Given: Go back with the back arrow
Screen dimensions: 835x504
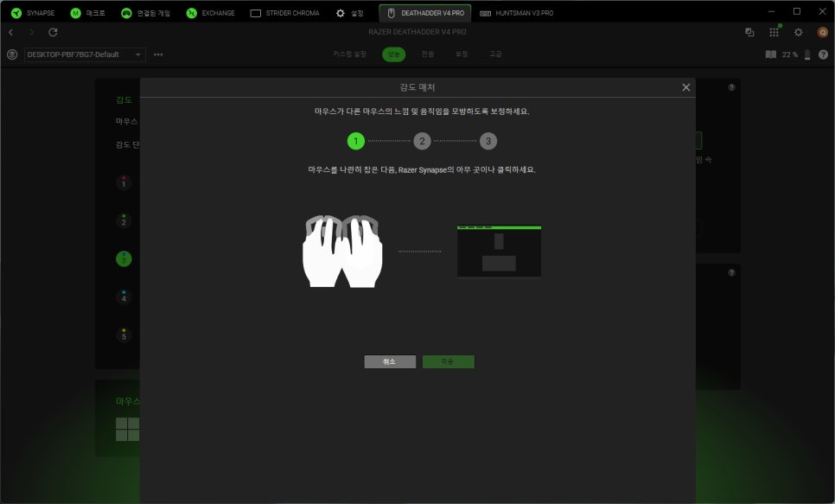Looking at the screenshot, I should 10,33.
